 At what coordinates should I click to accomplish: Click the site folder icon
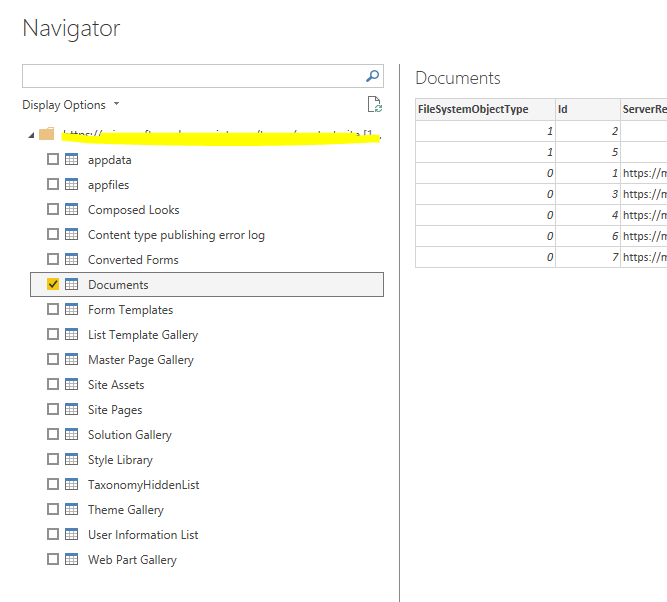click(46, 134)
